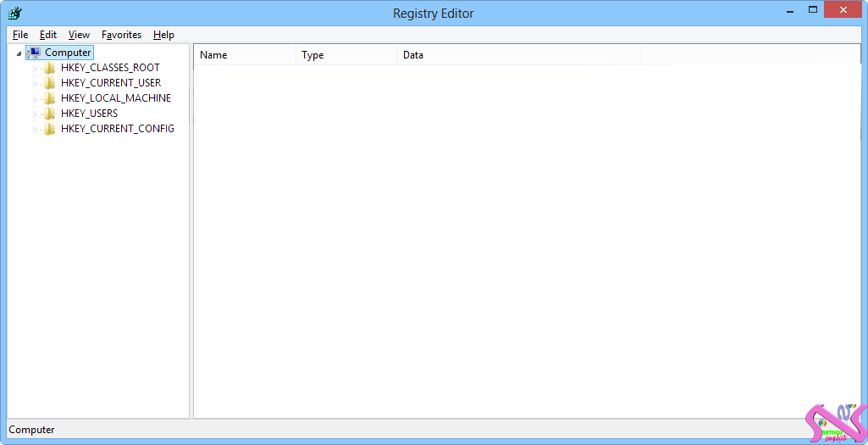Viewport: 868px width, 445px height.
Task: Click the HKEY_CLASSES_ROOT folder icon
Action: click(50, 68)
